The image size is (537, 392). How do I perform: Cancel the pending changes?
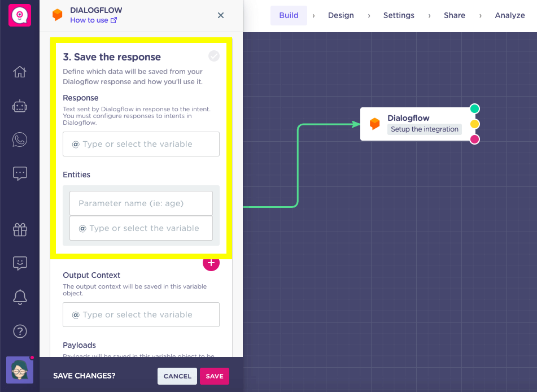[177, 376]
